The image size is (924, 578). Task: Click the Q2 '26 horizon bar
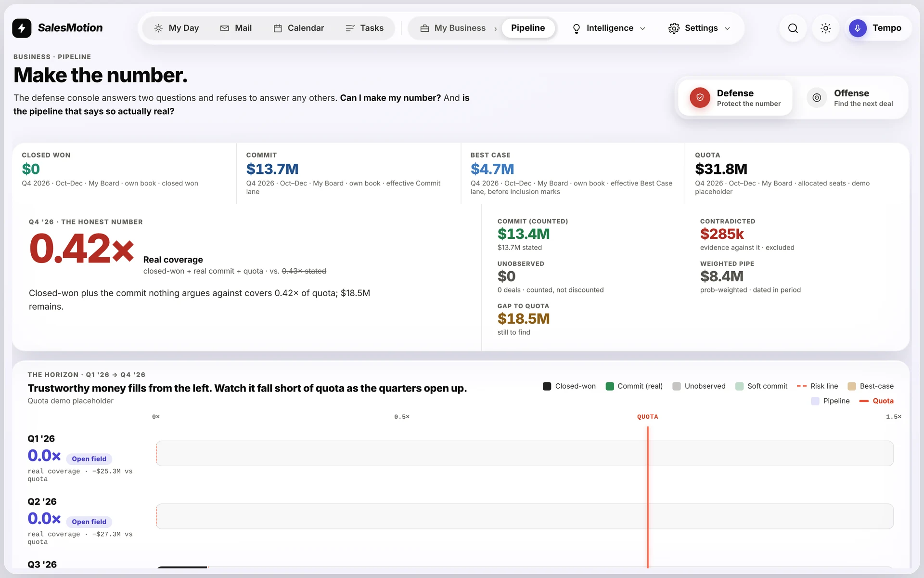coord(525,516)
